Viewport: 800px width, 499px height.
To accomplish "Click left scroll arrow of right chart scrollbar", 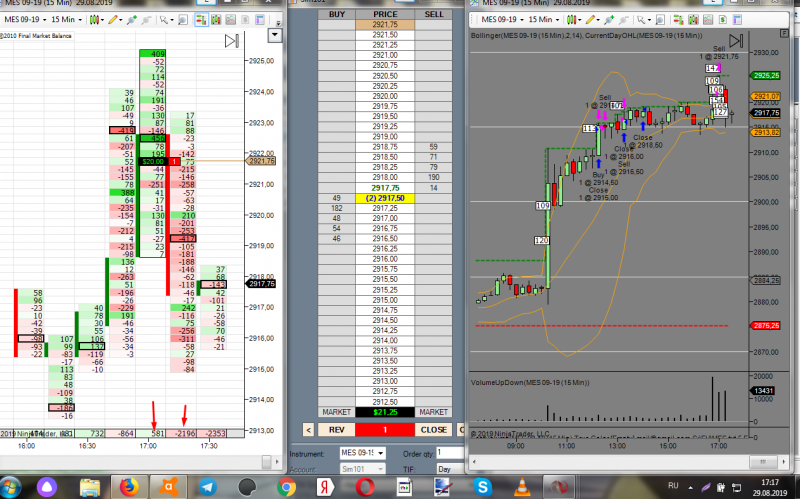I will [x=474, y=461].
